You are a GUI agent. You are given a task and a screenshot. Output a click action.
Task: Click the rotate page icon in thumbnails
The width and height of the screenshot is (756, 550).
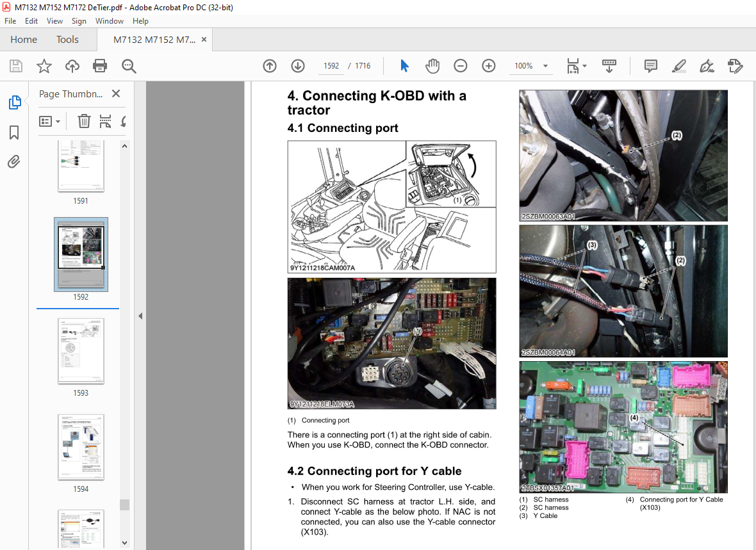(124, 121)
